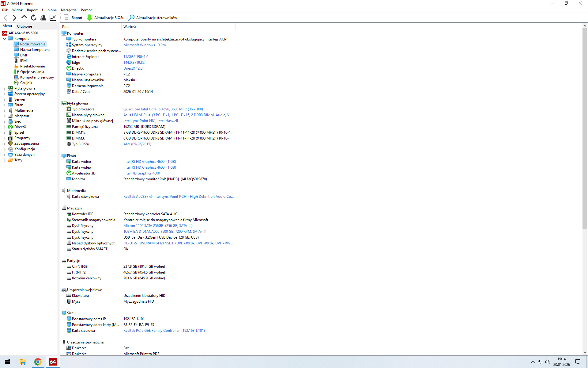Open the graph chart toolbar icon
The image size is (588, 368).
click(x=53, y=18)
